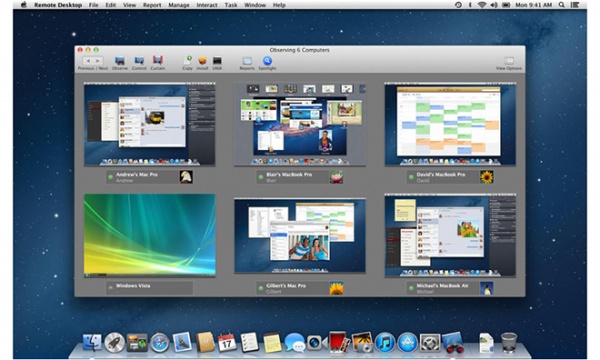Image resolution: width=600 pixels, height=360 pixels.
Task: Open the Apple menu
Action: tap(24, 5)
